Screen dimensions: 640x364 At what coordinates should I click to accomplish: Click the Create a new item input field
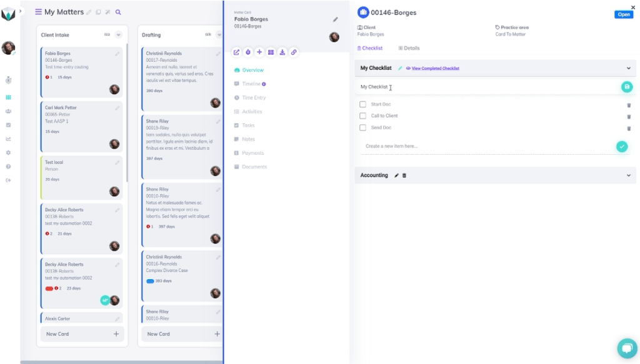(487, 146)
